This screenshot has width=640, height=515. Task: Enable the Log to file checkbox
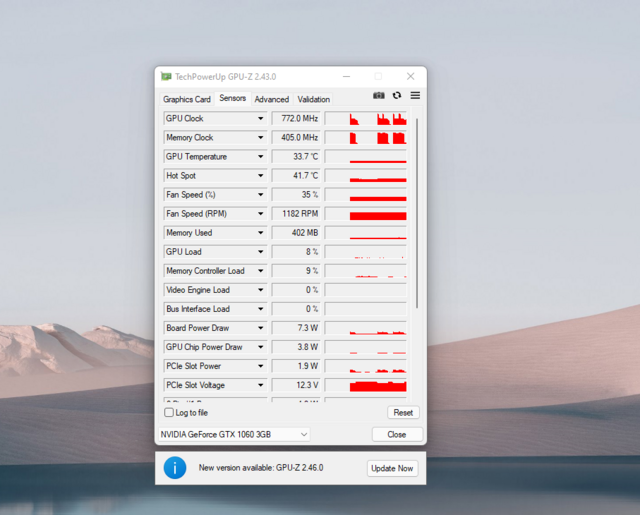pyautogui.click(x=169, y=412)
